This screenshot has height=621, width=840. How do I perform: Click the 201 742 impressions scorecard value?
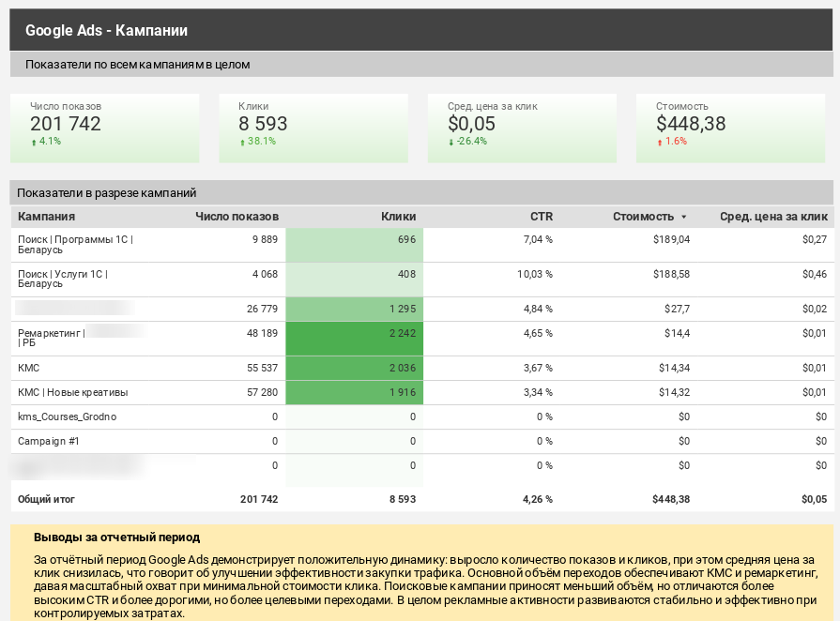[x=66, y=124]
